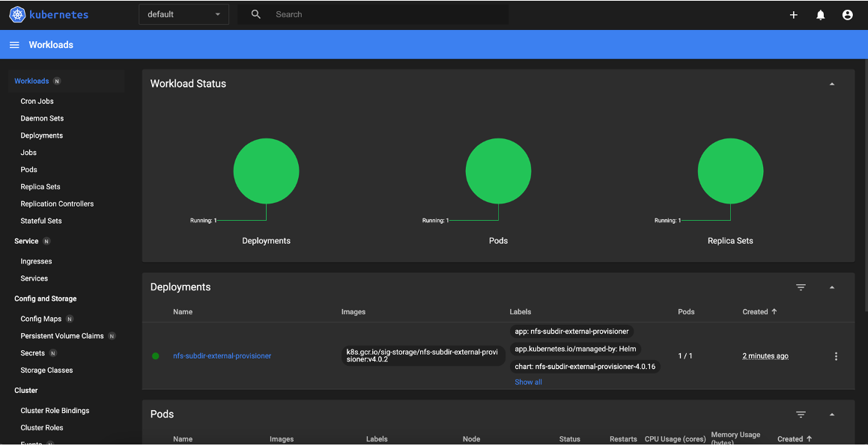The width and height of the screenshot is (868, 446).
Task: Click the user account icon
Action: click(847, 14)
